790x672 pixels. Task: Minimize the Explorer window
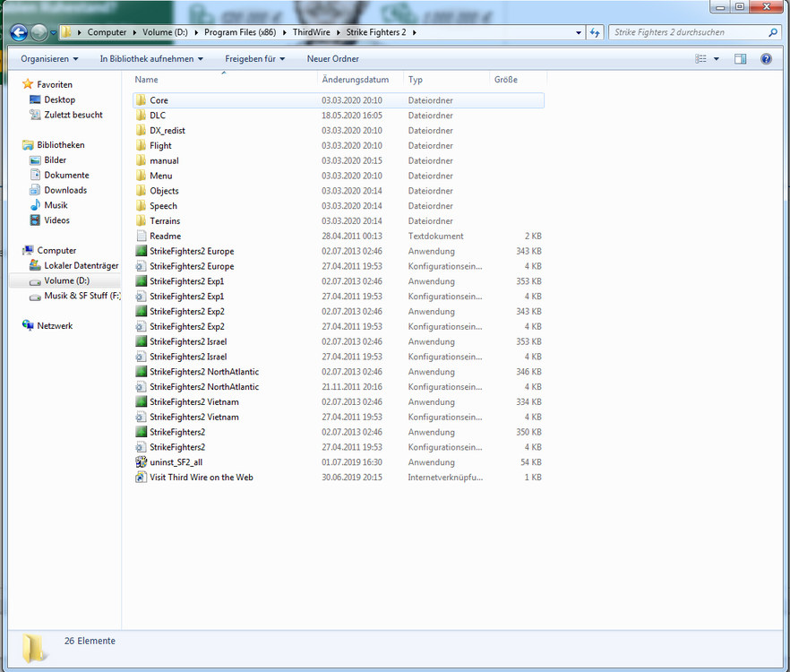(x=720, y=7)
